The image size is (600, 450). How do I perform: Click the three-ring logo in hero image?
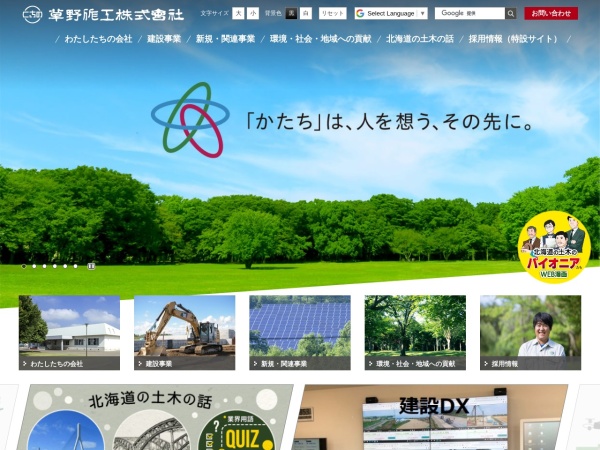190,120
